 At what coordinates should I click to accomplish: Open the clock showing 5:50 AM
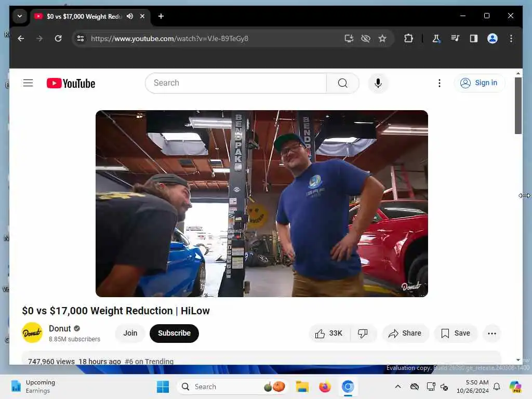pos(473,387)
